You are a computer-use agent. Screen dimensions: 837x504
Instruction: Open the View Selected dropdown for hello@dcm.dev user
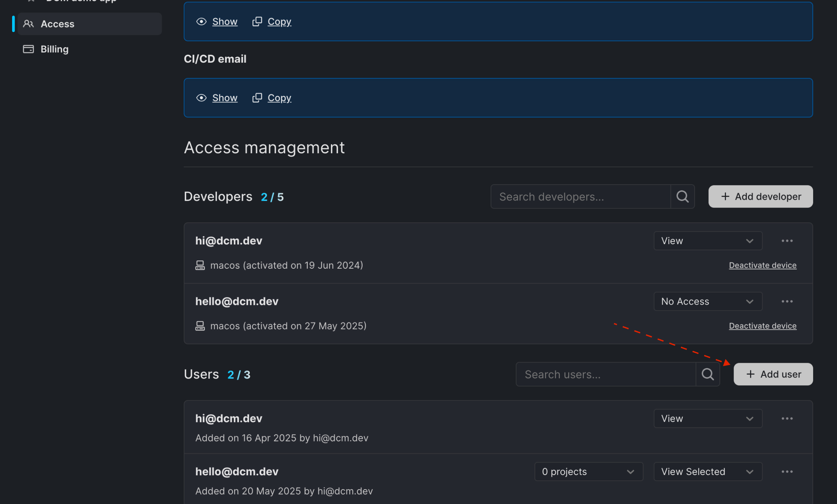[x=708, y=471]
